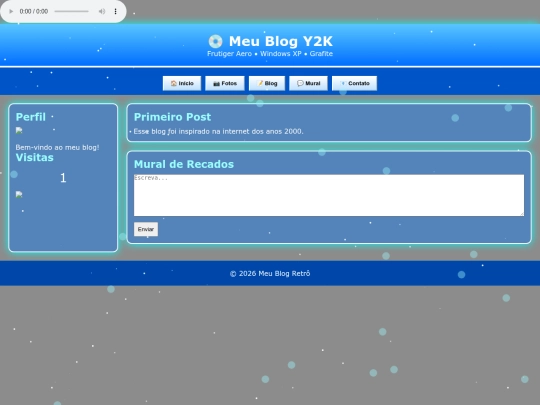Click the Bem-vindo ao meu blog text

(57, 147)
